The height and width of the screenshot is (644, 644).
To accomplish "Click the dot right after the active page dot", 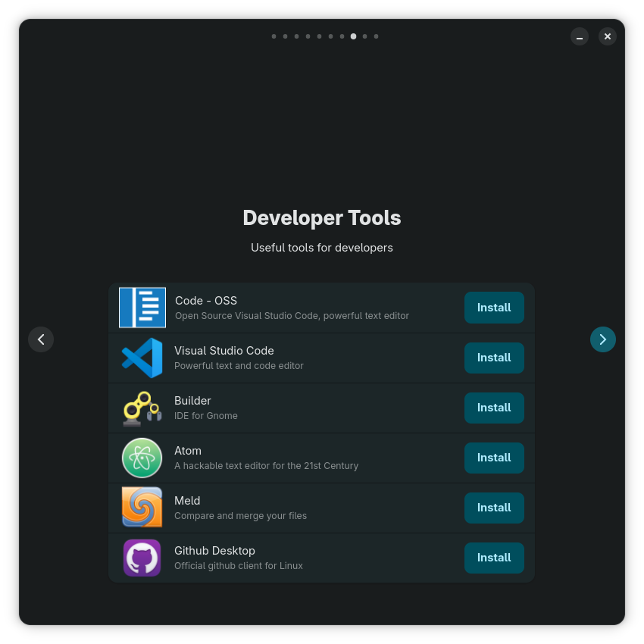I will pyautogui.click(x=364, y=36).
